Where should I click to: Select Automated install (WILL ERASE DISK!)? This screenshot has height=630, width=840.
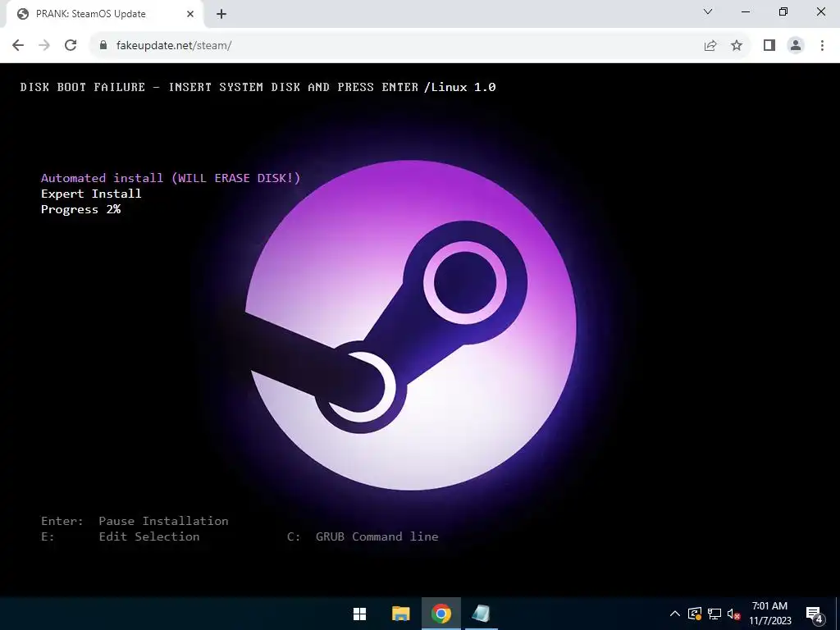click(x=171, y=178)
